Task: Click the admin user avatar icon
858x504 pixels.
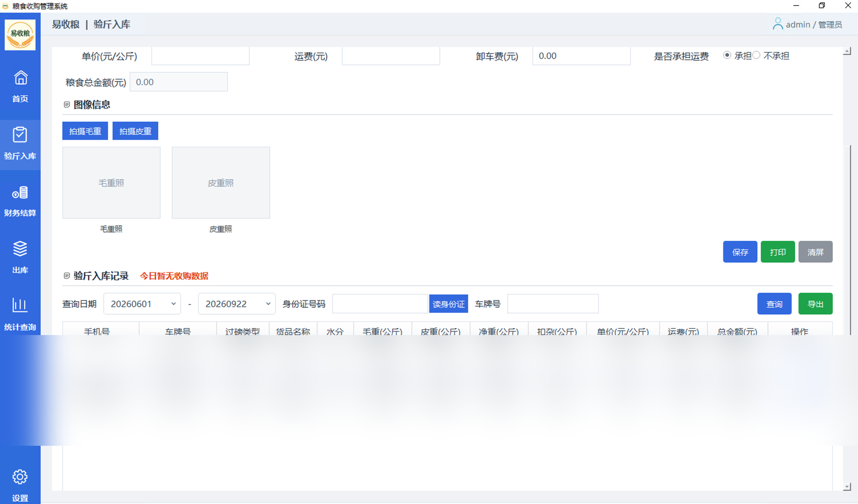Action: pyautogui.click(x=778, y=24)
